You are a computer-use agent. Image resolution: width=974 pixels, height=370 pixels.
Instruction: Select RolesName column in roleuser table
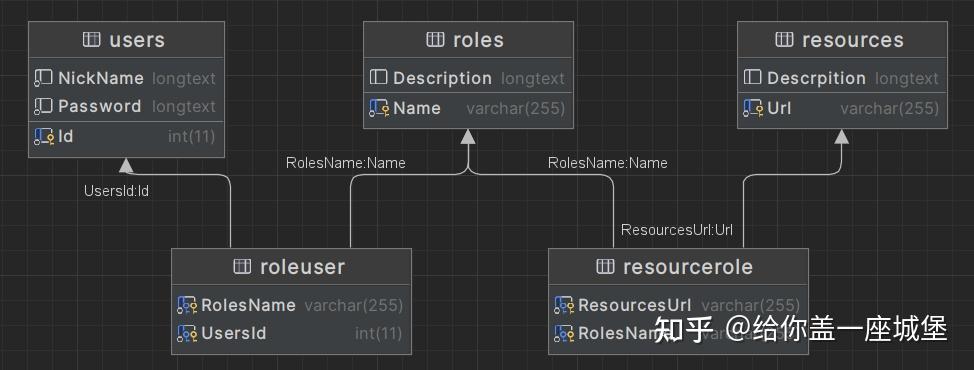[291, 305]
